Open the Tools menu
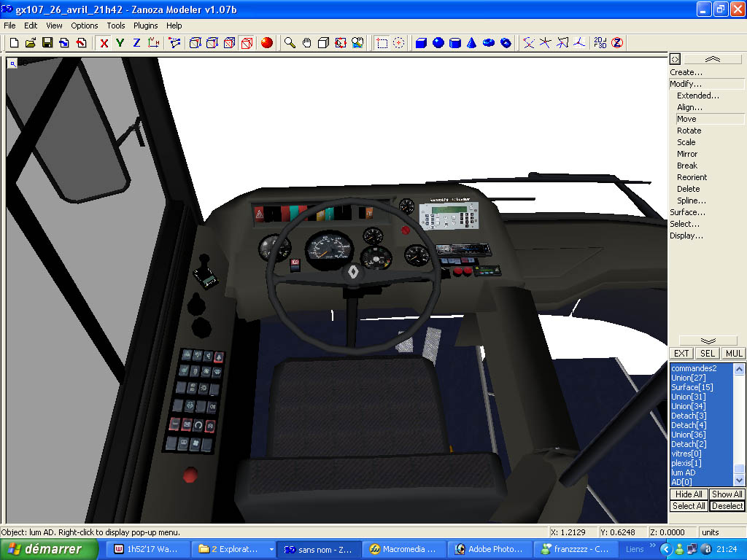The width and height of the screenshot is (747, 560). pyautogui.click(x=116, y=26)
